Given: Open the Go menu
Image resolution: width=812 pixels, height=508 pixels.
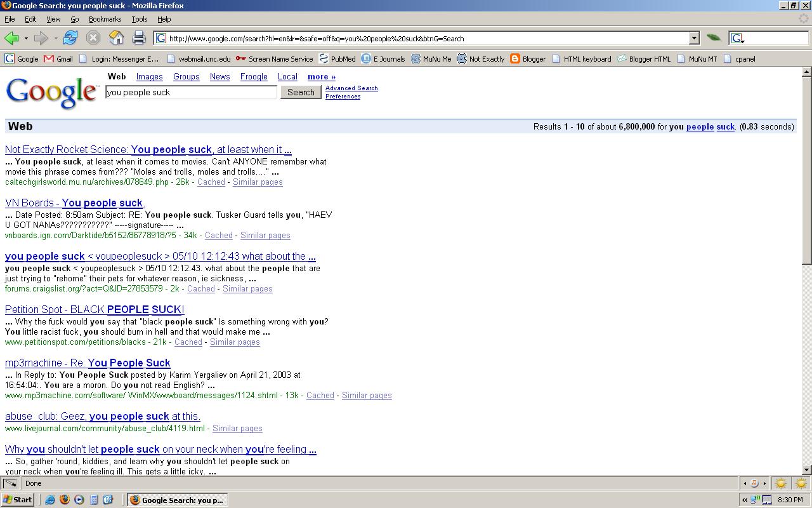Looking at the screenshot, I should (75, 19).
